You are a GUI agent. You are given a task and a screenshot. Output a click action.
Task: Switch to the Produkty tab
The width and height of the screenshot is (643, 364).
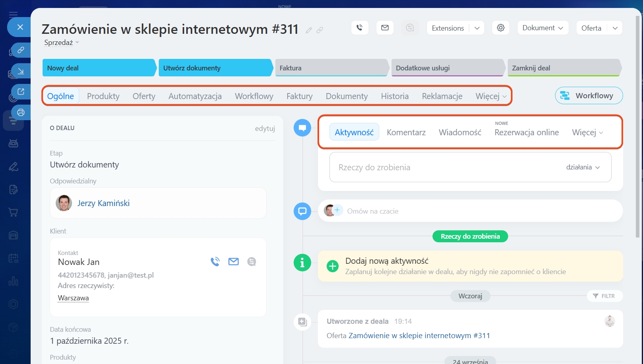click(x=103, y=96)
